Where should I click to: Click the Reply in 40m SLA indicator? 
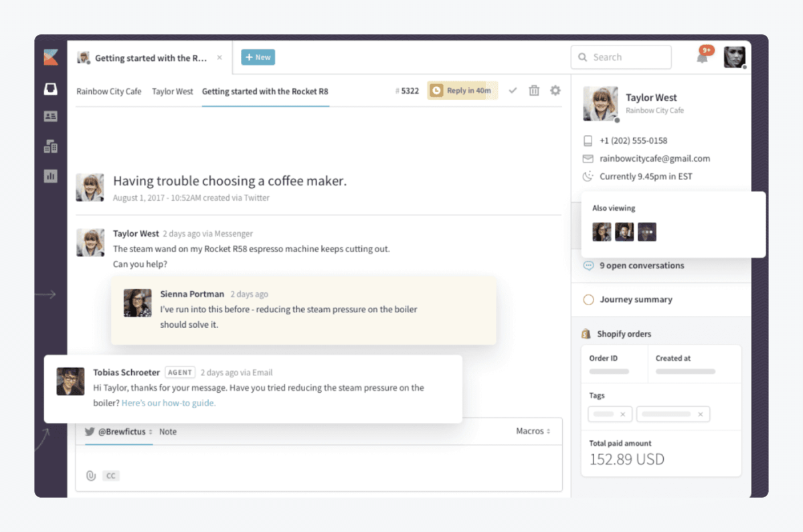(462, 90)
